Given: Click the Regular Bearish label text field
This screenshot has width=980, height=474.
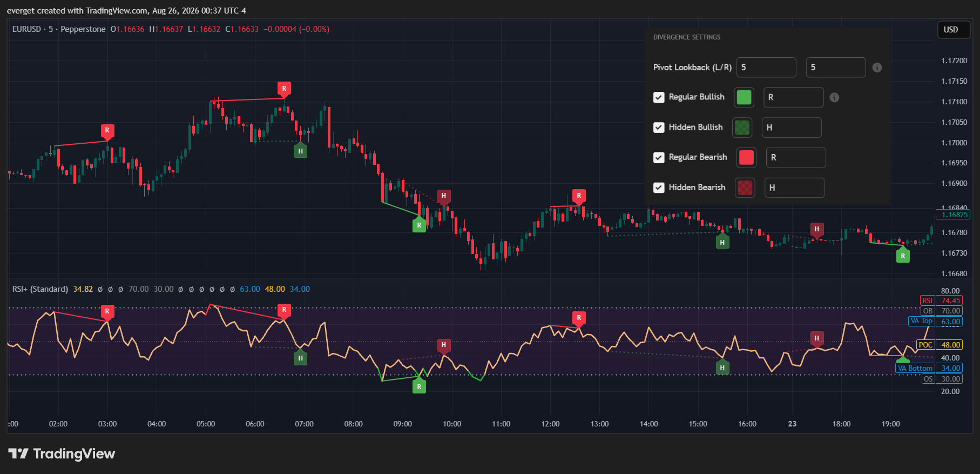Looking at the screenshot, I should [796, 157].
